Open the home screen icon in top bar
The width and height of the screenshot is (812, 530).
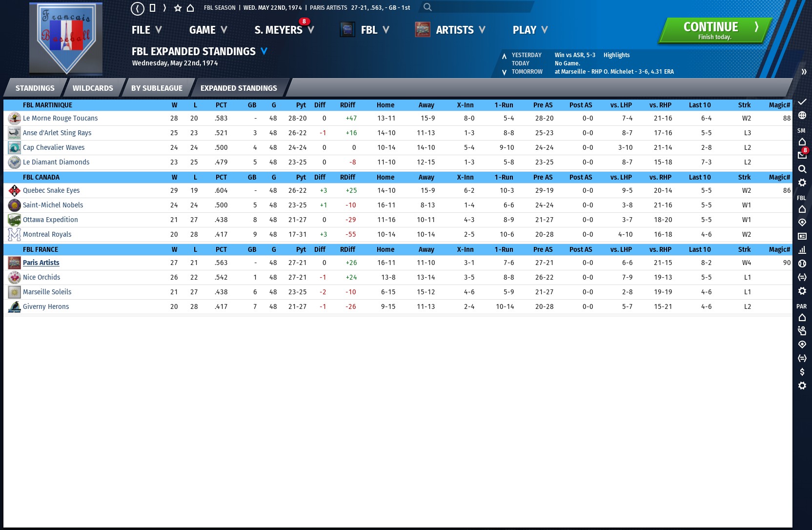click(x=191, y=8)
